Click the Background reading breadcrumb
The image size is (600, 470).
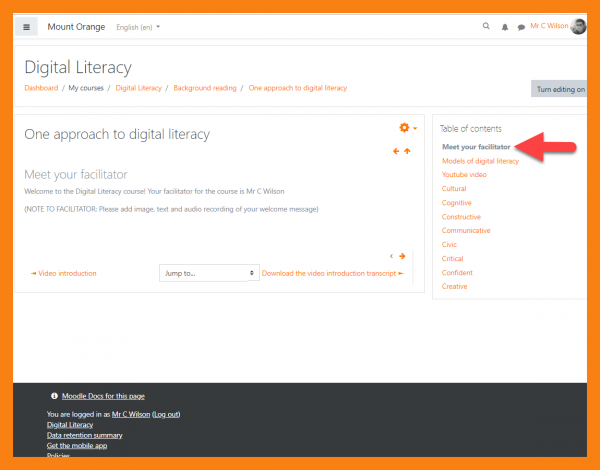coord(205,88)
